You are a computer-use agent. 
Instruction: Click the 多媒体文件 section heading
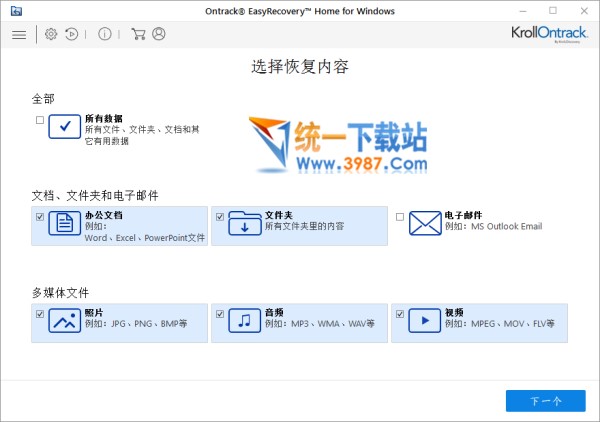pyautogui.click(x=60, y=293)
